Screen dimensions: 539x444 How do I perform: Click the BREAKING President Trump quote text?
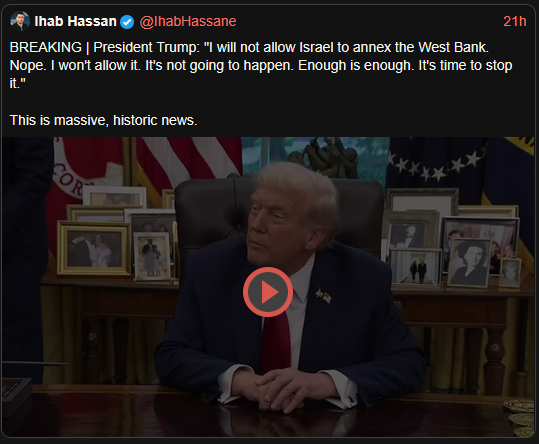pyautogui.click(x=261, y=65)
